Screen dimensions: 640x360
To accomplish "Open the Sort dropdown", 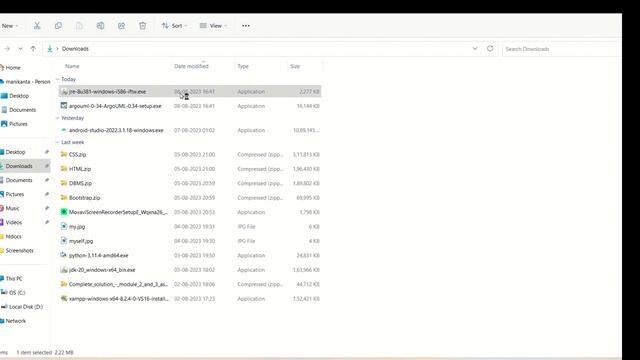I will (x=174, y=26).
